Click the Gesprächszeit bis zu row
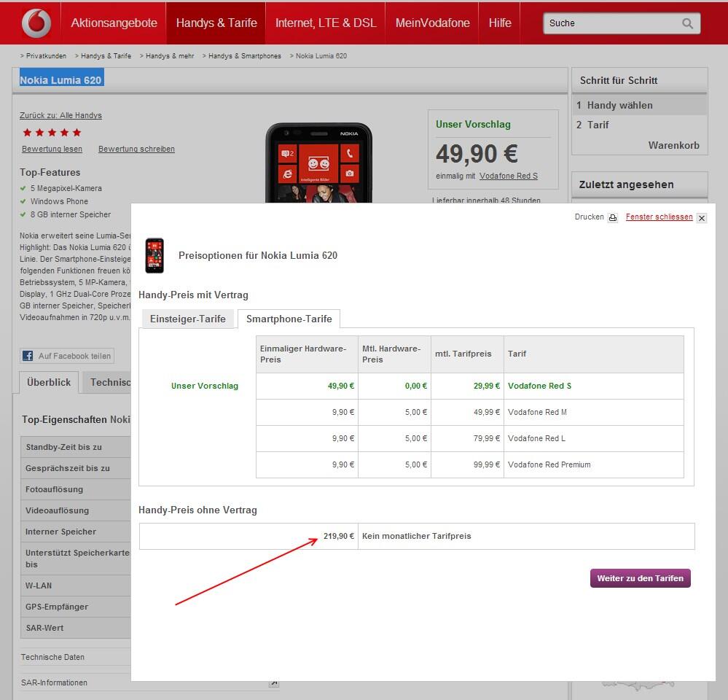The width and height of the screenshot is (728, 700). point(76,468)
